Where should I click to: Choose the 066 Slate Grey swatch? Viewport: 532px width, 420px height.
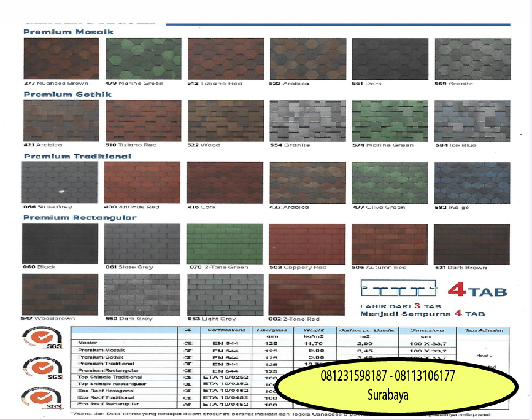[x=60, y=182]
